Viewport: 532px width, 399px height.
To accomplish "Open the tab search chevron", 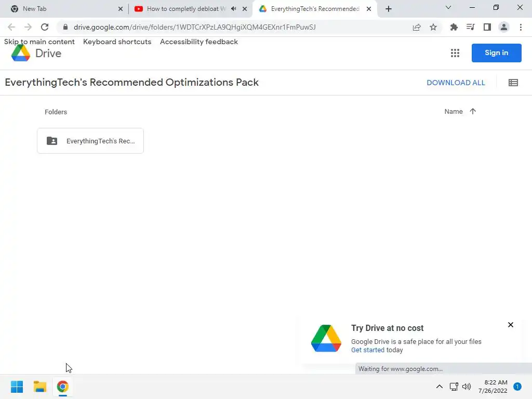I will coord(448,7).
